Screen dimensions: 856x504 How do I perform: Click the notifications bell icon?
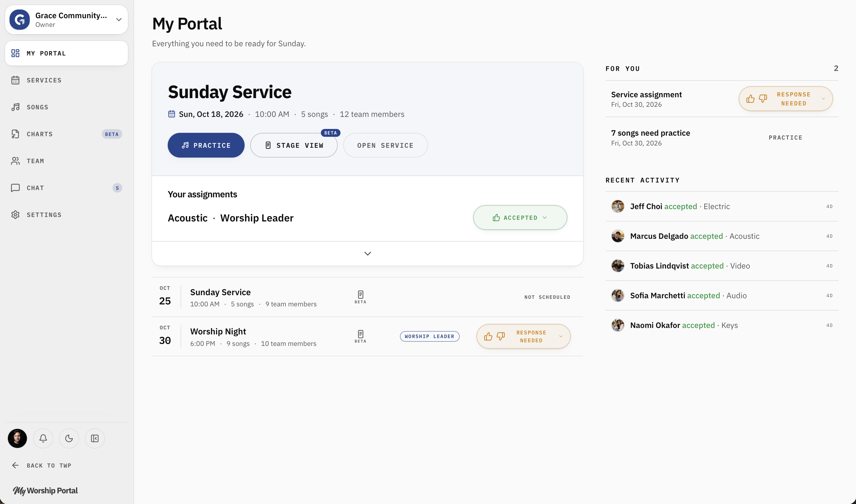[x=43, y=438]
